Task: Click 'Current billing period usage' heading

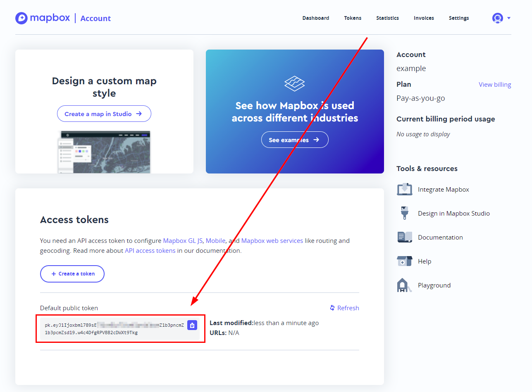Action: (446, 119)
